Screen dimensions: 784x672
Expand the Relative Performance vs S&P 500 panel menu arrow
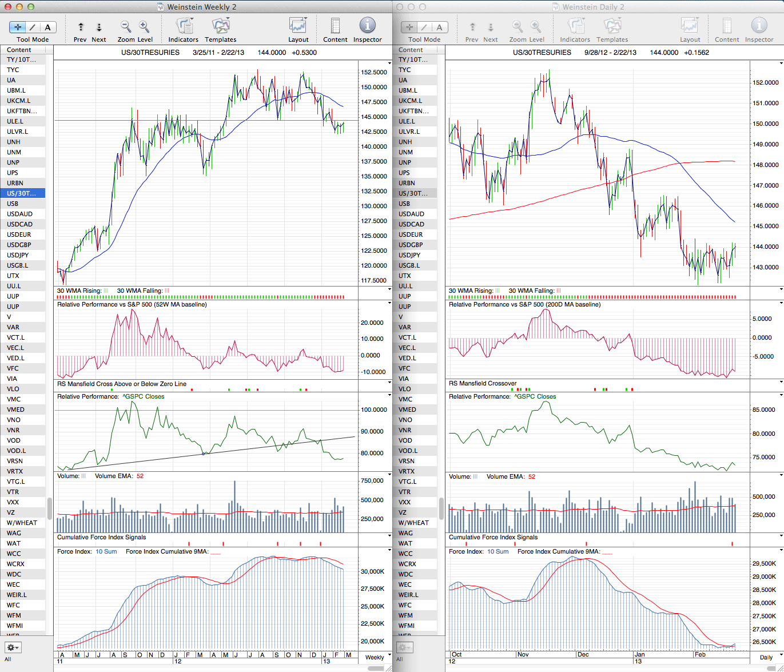point(389,303)
